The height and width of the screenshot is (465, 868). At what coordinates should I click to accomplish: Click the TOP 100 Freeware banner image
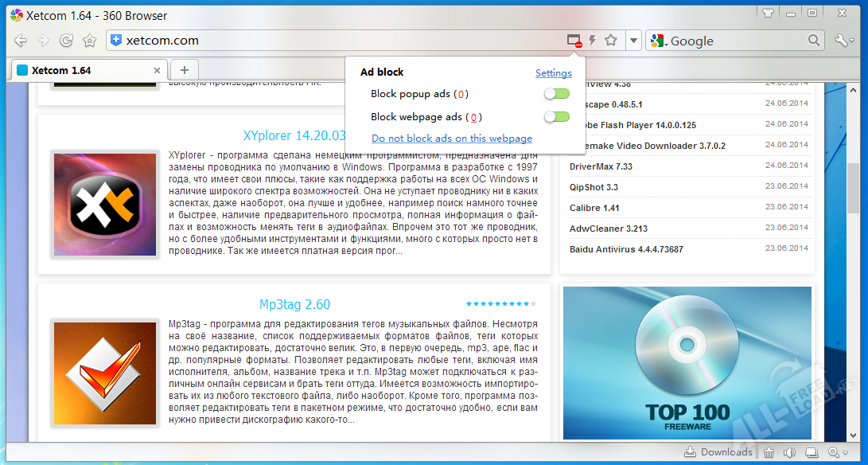click(687, 362)
